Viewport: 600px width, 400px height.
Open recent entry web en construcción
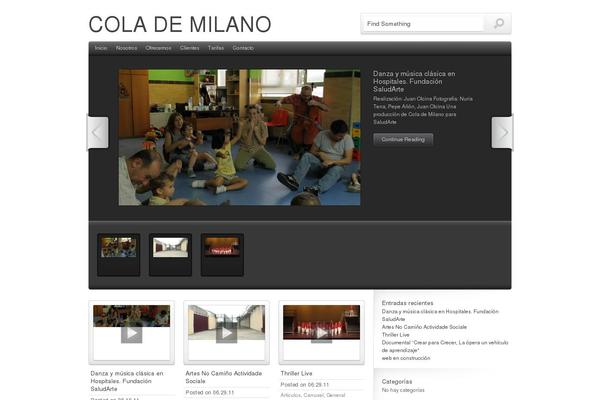click(406, 358)
